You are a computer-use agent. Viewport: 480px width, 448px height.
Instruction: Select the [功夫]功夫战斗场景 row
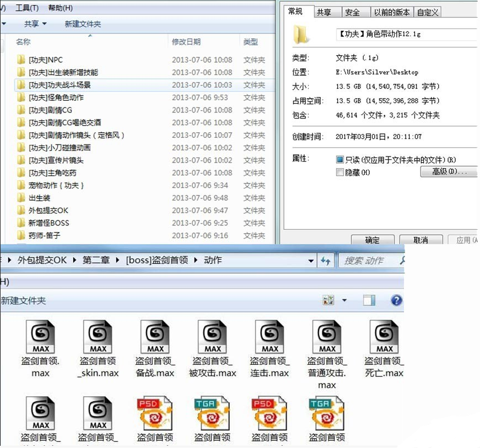point(144,85)
